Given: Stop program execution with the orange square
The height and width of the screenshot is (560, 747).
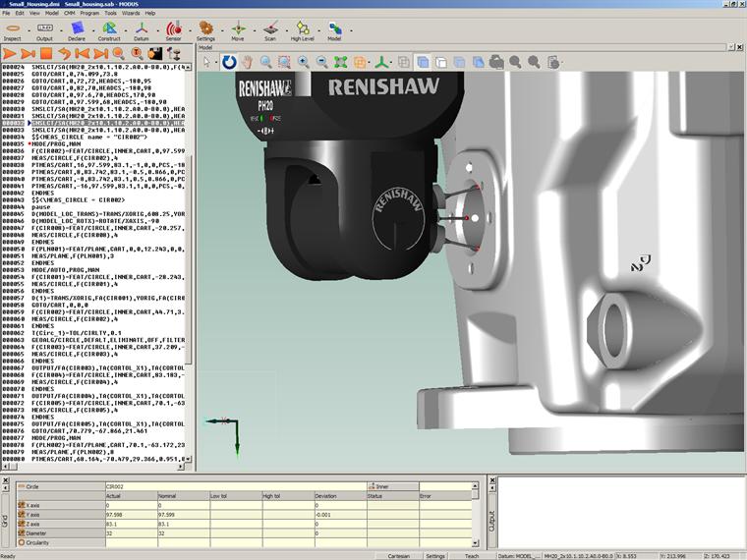Looking at the screenshot, I should (46, 54).
